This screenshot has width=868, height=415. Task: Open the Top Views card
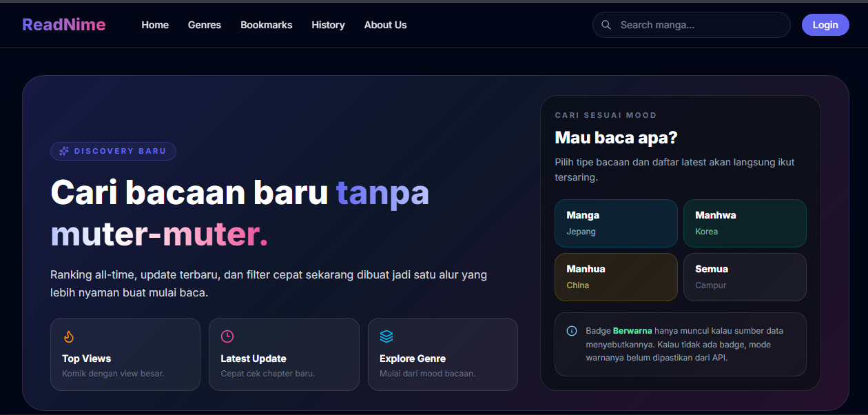125,354
